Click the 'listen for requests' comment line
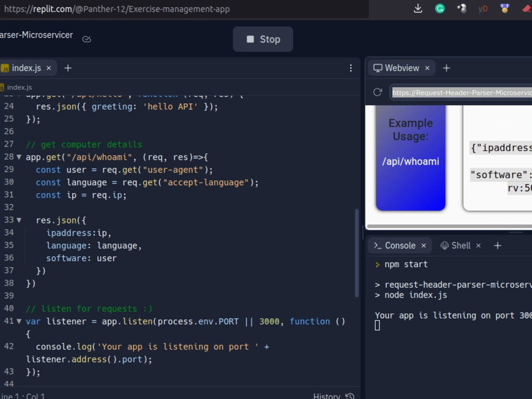Screen dimensions: 532x399 [89, 309]
